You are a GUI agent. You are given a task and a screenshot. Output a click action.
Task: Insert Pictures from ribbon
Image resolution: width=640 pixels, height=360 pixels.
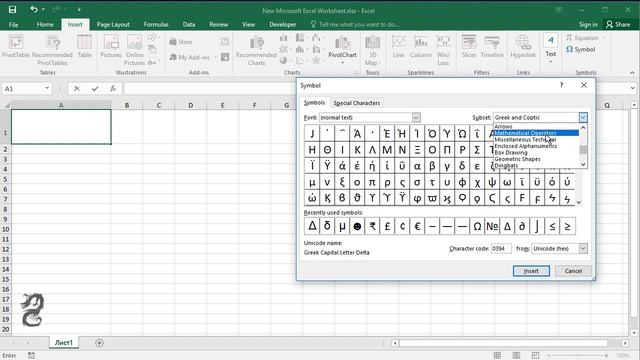tap(111, 46)
